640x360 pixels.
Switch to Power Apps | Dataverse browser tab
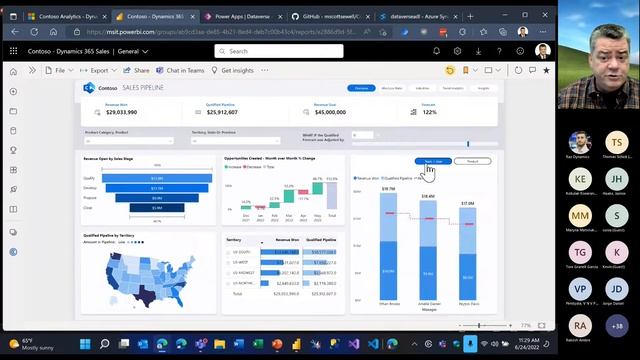coord(244,16)
